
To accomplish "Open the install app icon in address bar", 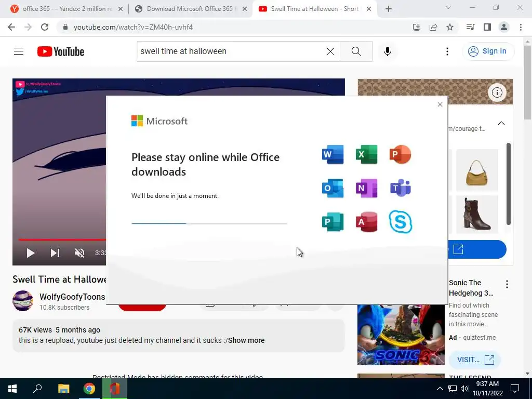I will pyautogui.click(x=416, y=27).
